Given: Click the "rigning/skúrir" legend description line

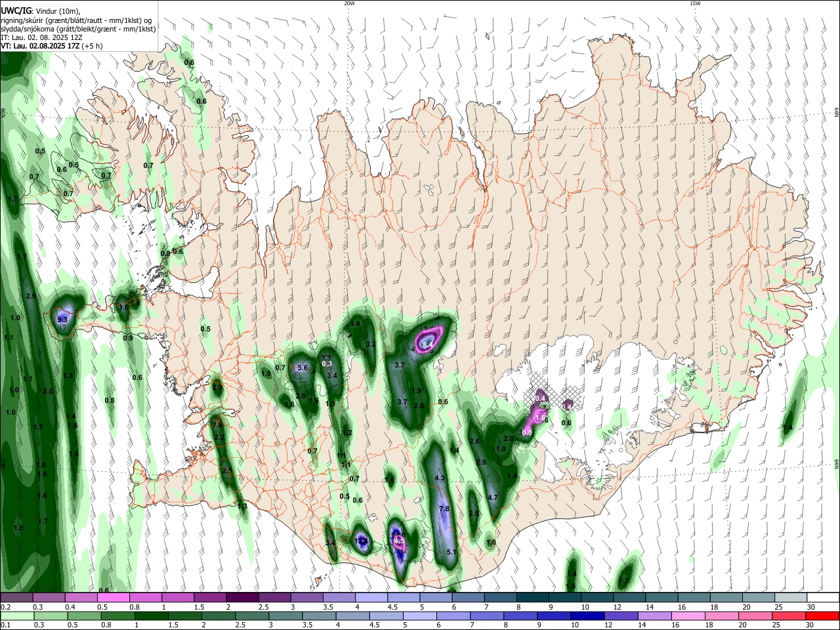Looking at the screenshot, I should click(x=76, y=20).
